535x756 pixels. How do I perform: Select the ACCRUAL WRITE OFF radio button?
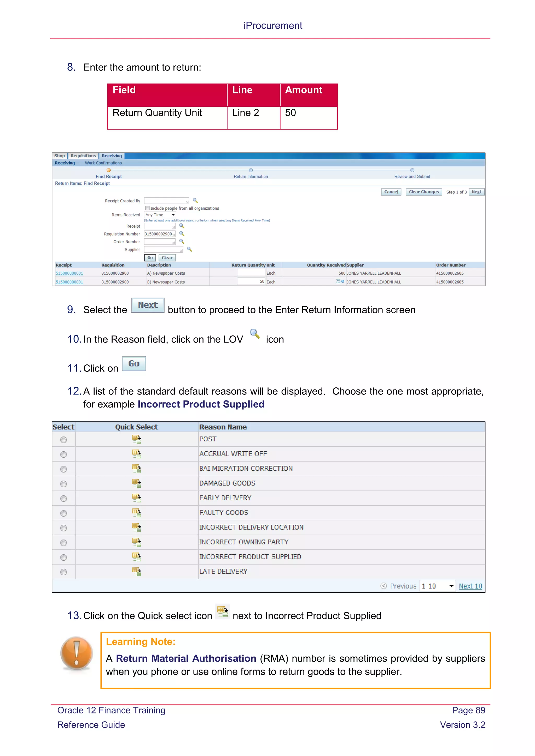(x=63, y=455)
